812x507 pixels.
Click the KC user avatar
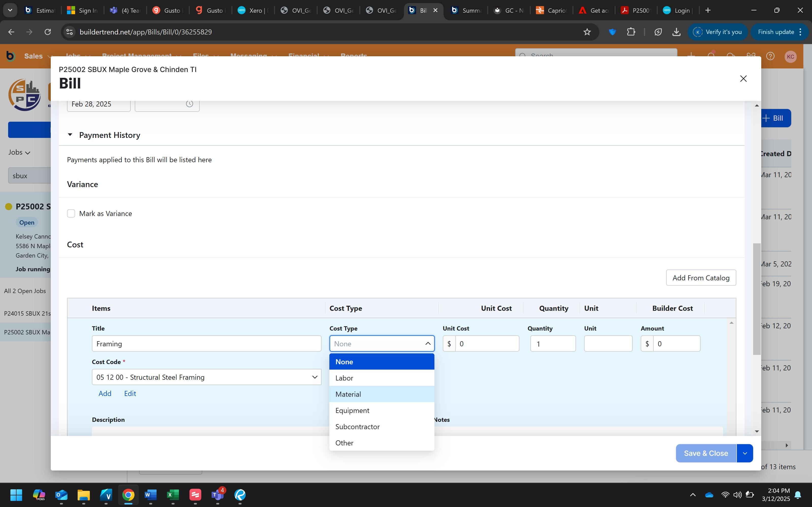point(790,56)
